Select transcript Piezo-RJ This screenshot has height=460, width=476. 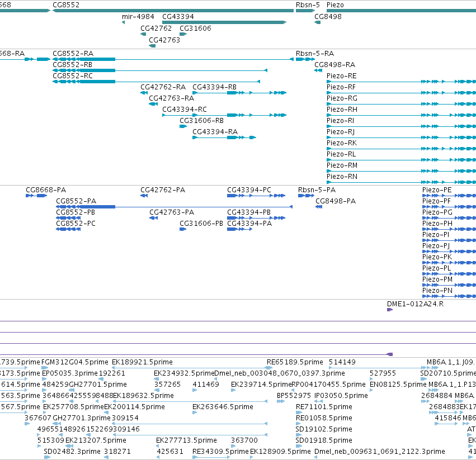(x=341, y=132)
